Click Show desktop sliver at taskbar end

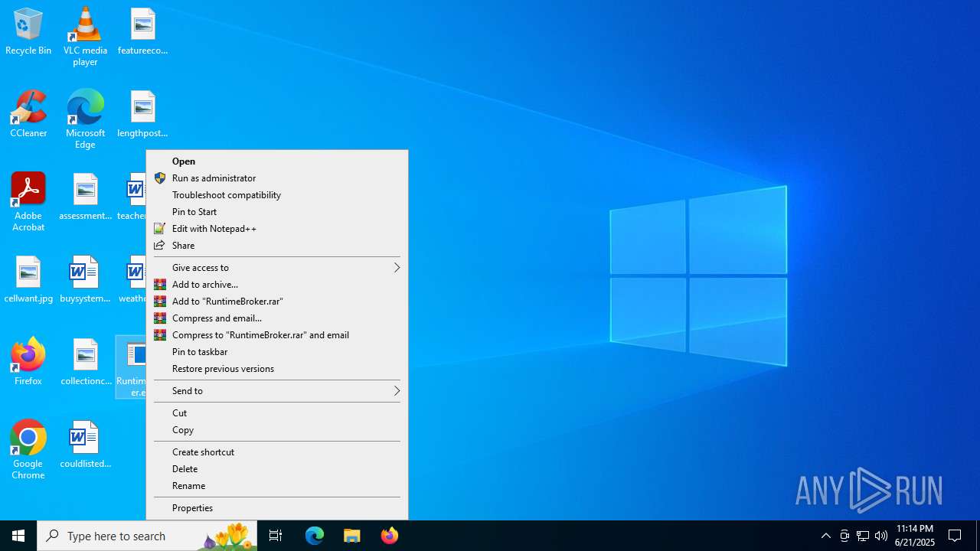click(x=978, y=536)
